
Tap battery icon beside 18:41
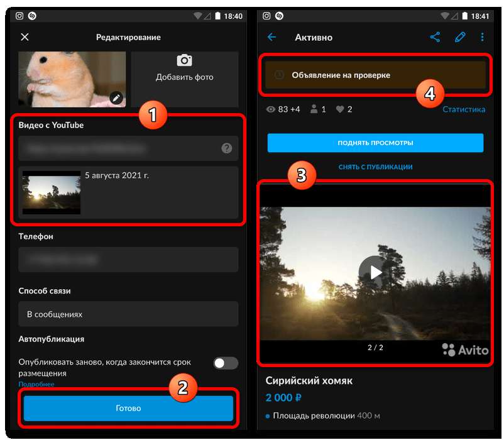click(465, 16)
